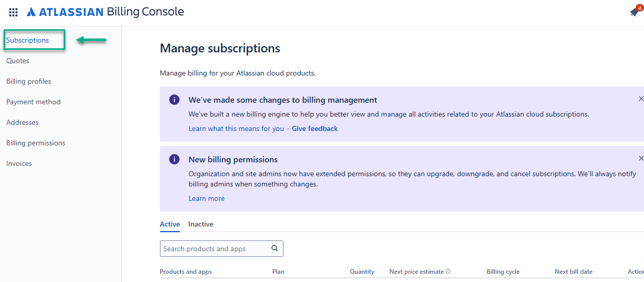Click Next price estimate info icon
The width and height of the screenshot is (644, 282).
point(448,271)
